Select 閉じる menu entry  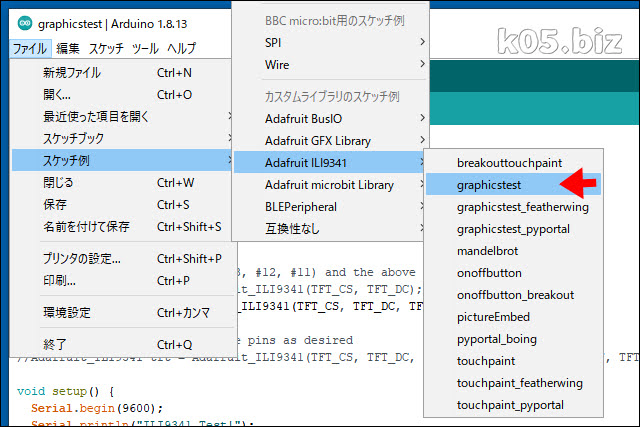[122, 182]
